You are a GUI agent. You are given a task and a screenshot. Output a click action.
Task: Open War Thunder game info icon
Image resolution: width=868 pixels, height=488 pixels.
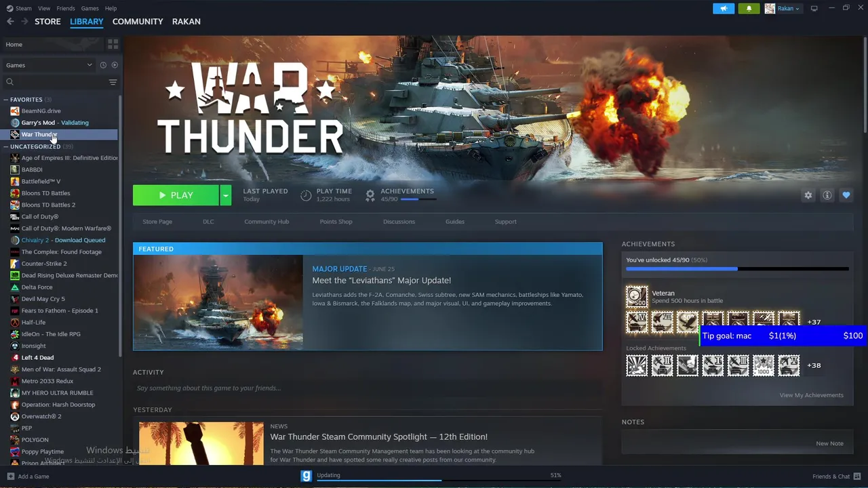click(827, 195)
